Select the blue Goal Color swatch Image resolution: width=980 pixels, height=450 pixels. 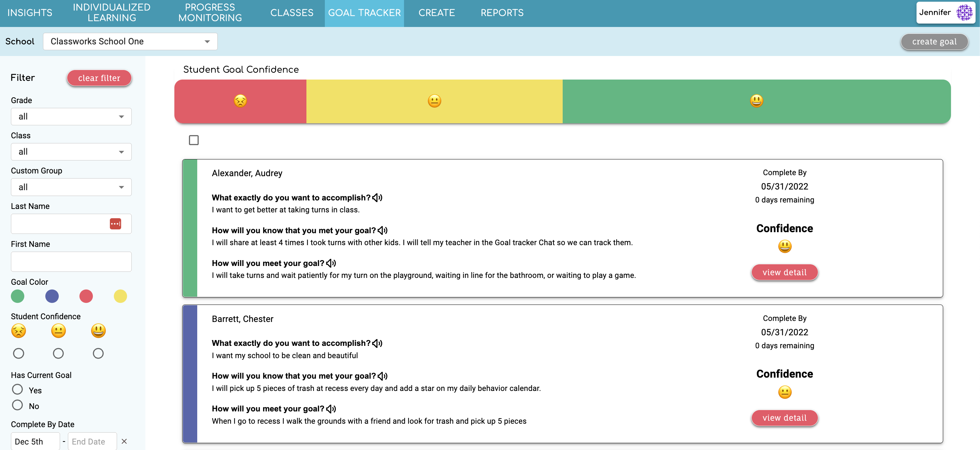click(52, 296)
